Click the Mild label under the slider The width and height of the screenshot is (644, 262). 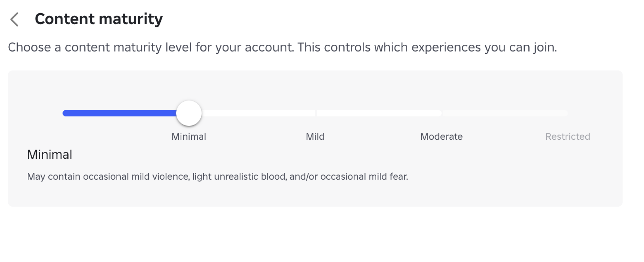pyautogui.click(x=315, y=136)
